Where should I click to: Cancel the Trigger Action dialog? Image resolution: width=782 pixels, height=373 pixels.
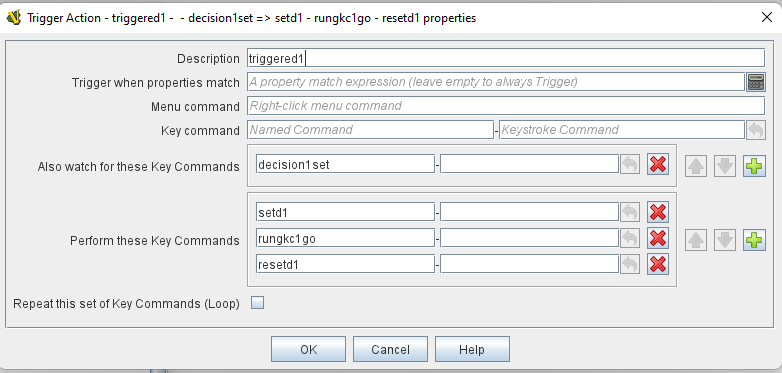click(x=390, y=349)
